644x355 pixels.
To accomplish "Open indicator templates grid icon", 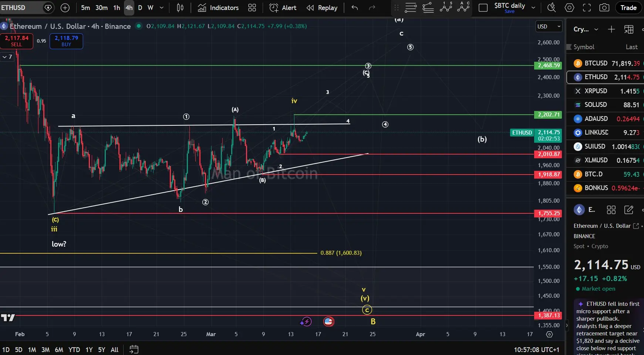I will coord(252,8).
